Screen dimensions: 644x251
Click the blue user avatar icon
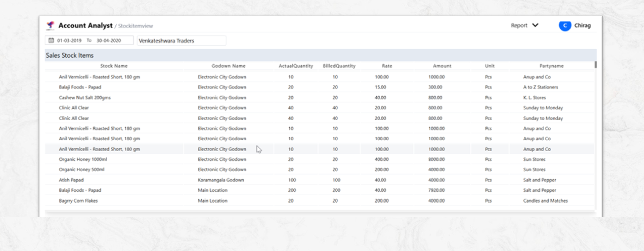pyautogui.click(x=565, y=26)
